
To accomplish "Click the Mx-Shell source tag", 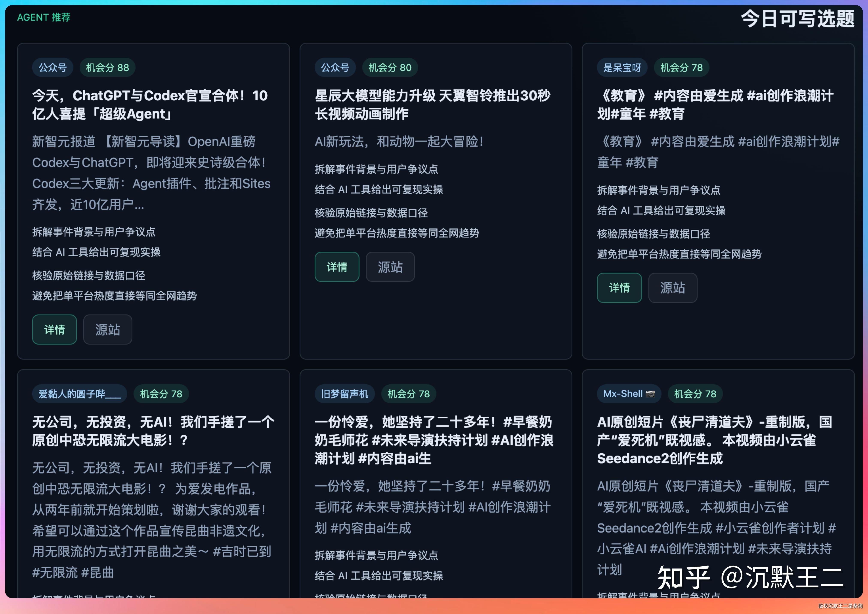I will point(629,394).
